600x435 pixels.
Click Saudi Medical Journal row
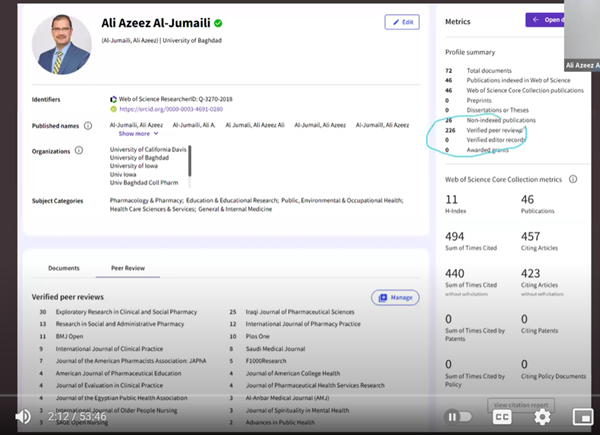[x=276, y=349]
